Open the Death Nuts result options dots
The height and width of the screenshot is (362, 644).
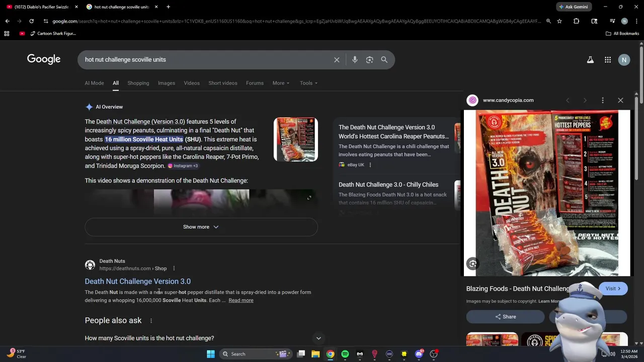[174, 268]
